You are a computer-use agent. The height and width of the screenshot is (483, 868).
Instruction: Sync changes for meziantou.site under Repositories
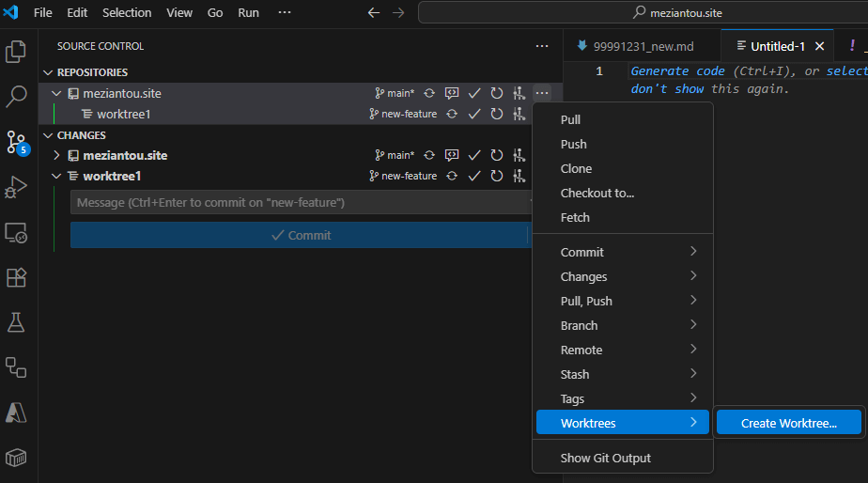(429, 93)
